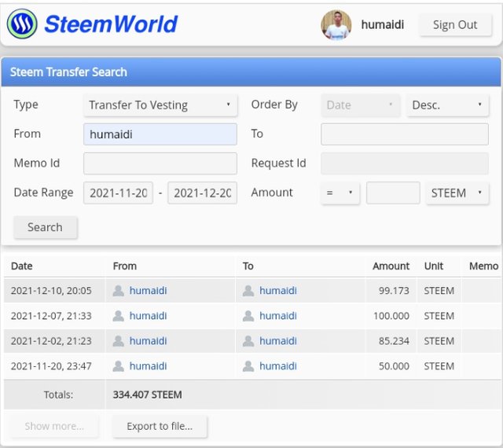Click the From input field with humaidi

point(160,134)
